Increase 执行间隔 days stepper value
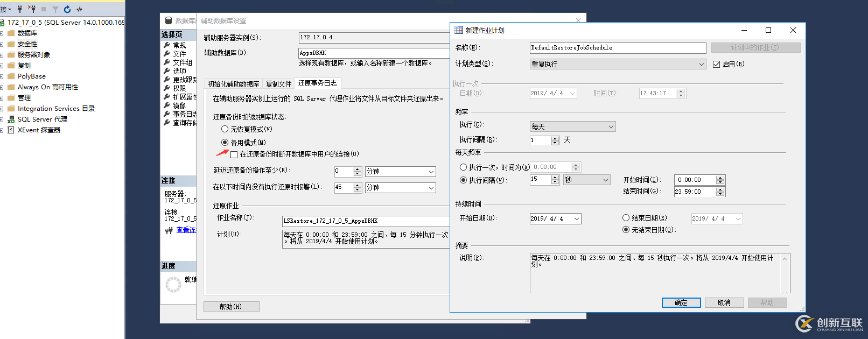Image resolution: width=868 pixels, height=339 pixels. coord(556,138)
